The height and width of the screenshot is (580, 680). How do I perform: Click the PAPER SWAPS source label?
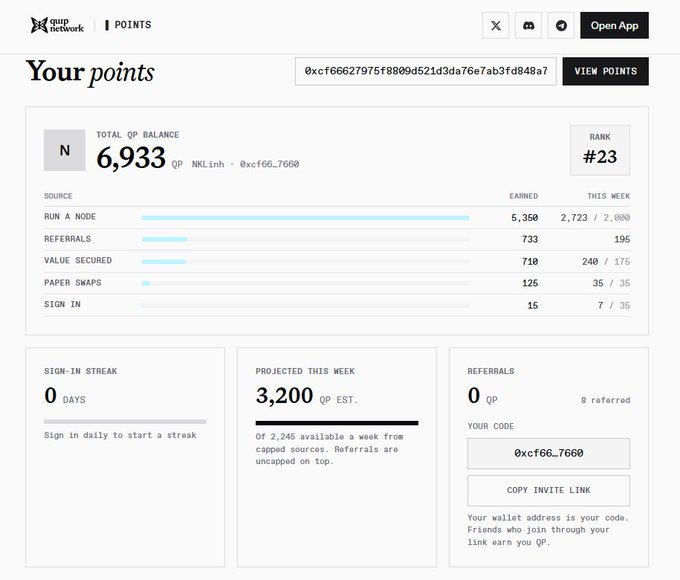click(x=72, y=283)
